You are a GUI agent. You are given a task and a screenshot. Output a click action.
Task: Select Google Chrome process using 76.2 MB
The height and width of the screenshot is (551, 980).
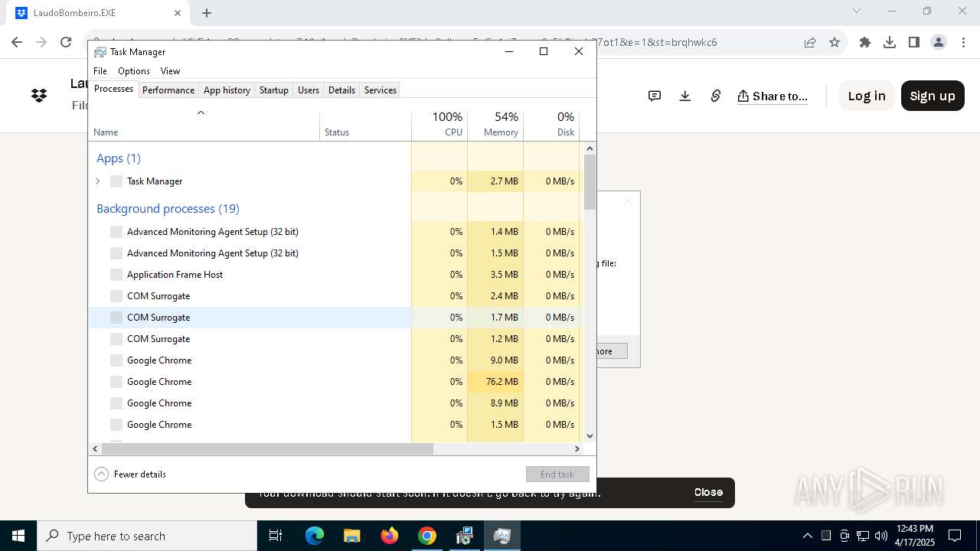tap(335, 381)
